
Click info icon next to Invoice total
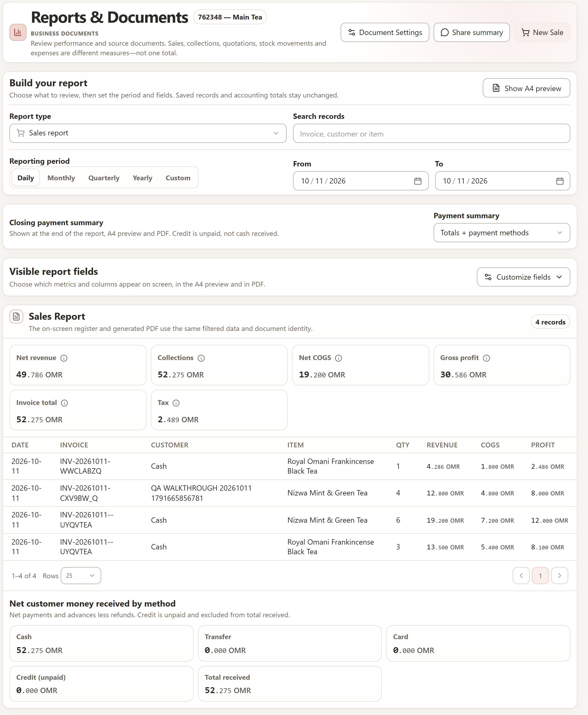click(x=64, y=403)
